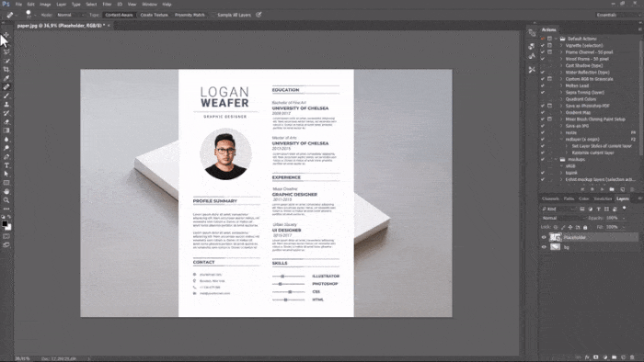Screen dimensions: 644x362
Task: Select the History Brush tool
Action: point(6,113)
